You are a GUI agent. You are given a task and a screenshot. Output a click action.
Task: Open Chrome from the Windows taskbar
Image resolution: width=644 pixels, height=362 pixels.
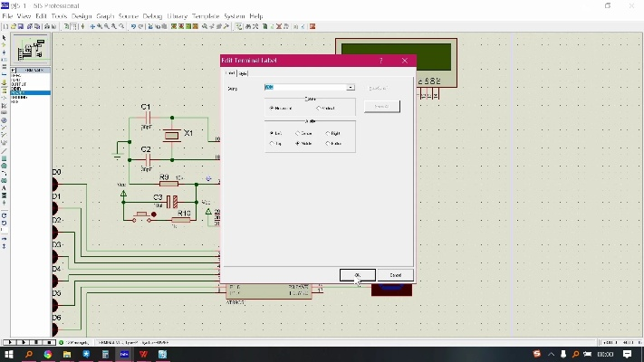tap(47, 355)
